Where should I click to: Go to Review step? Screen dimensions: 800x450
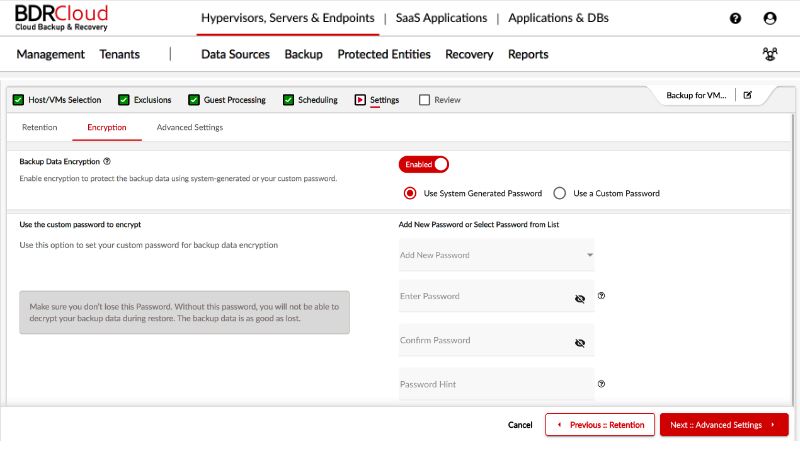tap(439, 100)
